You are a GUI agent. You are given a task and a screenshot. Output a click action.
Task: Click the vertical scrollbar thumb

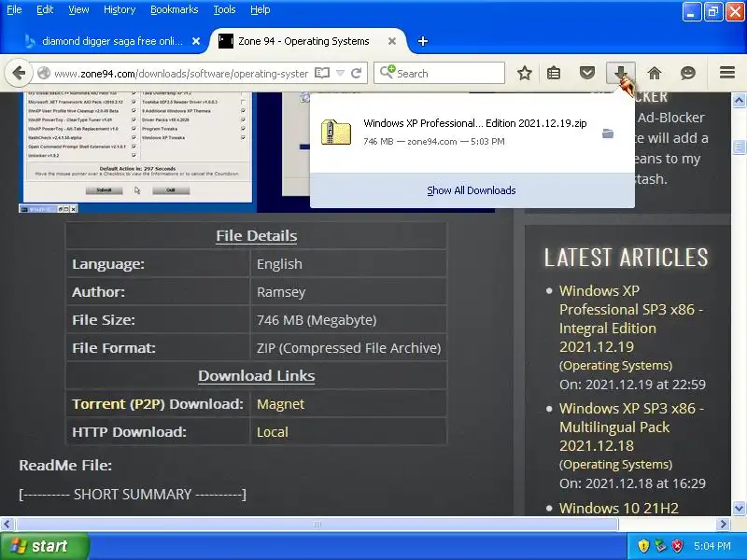tap(739, 147)
